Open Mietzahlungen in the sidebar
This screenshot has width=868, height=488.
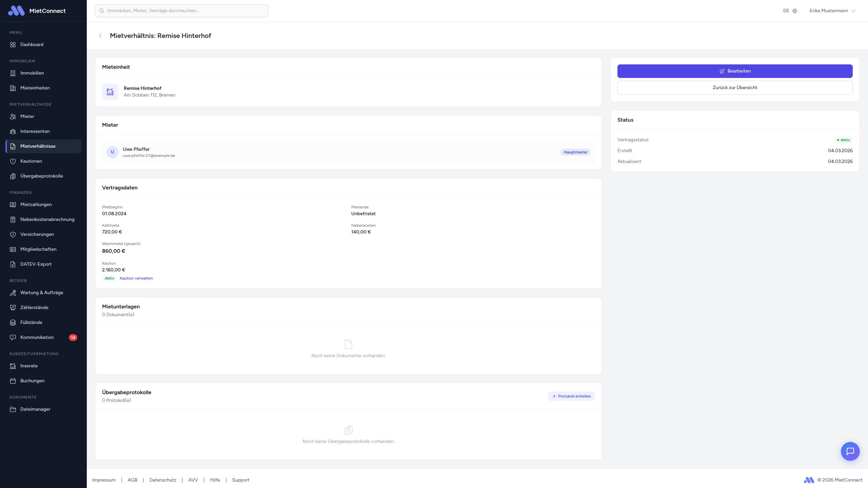pyautogui.click(x=36, y=205)
